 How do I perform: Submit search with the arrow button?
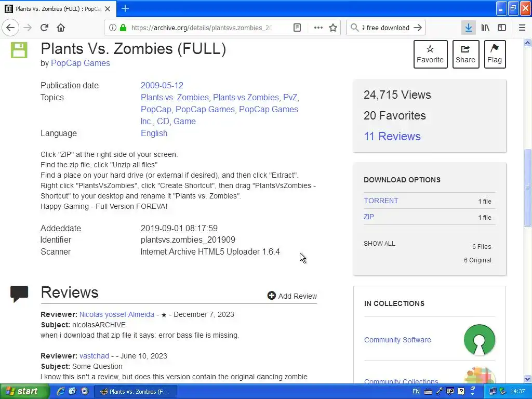[418, 28]
